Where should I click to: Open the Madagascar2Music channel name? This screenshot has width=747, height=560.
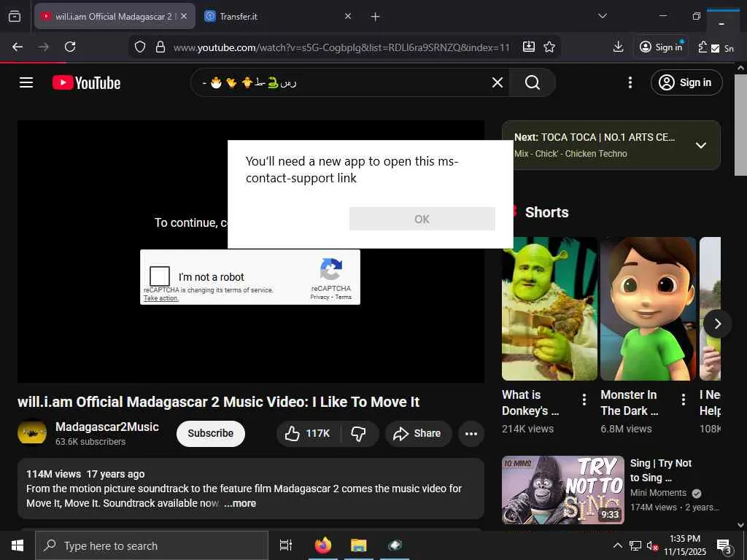click(x=107, y=427)
